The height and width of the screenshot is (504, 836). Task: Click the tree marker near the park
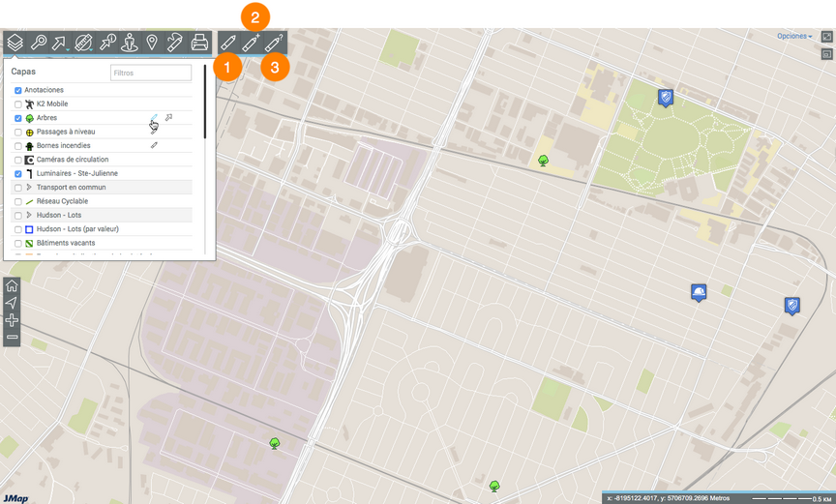543,161
